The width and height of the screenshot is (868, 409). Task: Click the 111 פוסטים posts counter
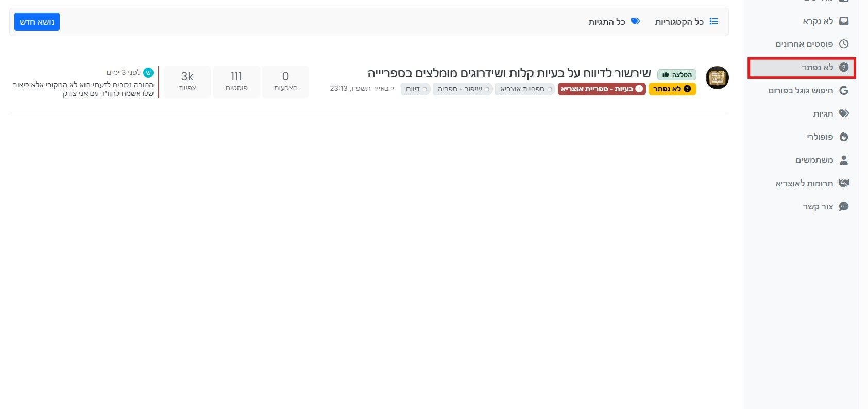(236, 81)
